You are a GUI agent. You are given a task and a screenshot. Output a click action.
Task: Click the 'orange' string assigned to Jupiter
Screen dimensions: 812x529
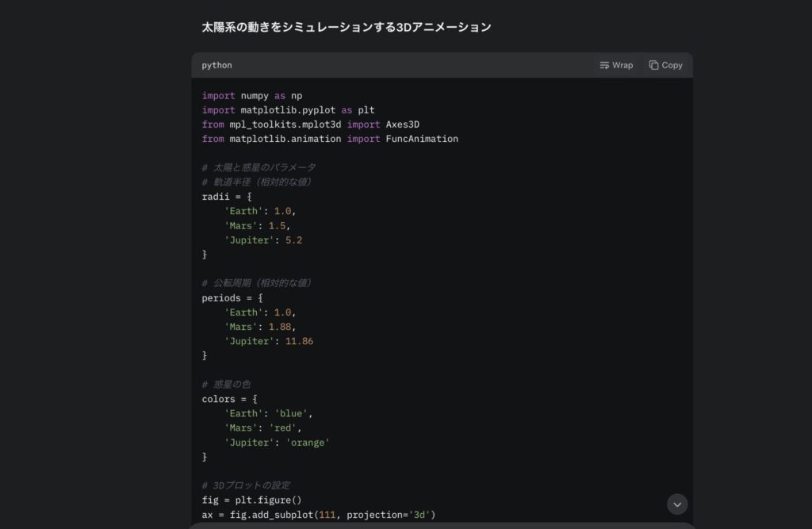[x=307, y=442]
